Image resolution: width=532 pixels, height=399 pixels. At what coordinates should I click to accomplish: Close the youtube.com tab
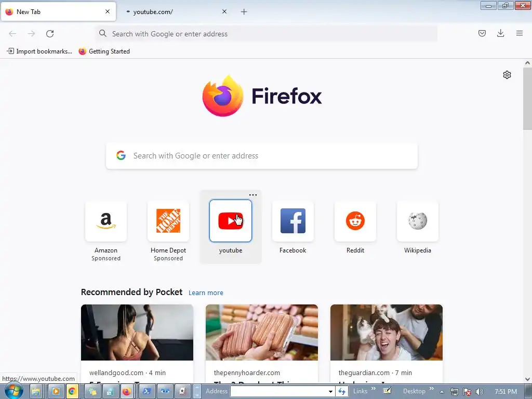224,11
